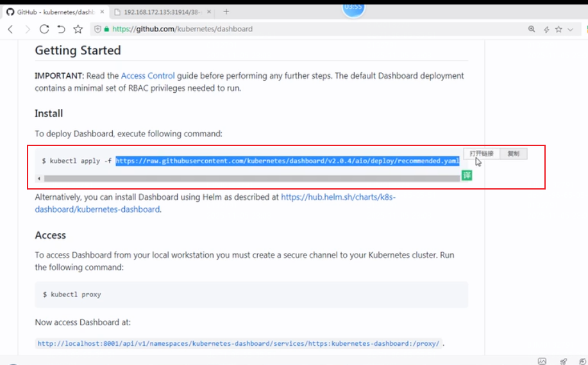Image resolution: width=588 pixels, height=365 pixels.
Task: Click the code block scrollbar left arrow
Action: coord(39,179)
